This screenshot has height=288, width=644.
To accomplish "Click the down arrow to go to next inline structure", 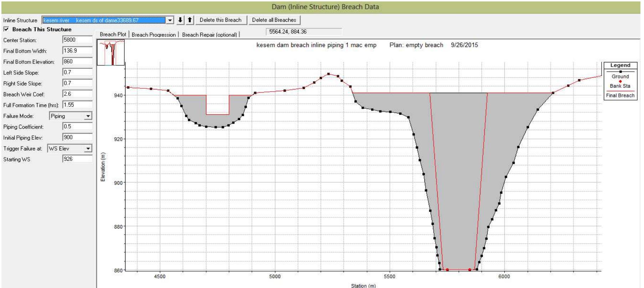I will (x=181, y=20).
